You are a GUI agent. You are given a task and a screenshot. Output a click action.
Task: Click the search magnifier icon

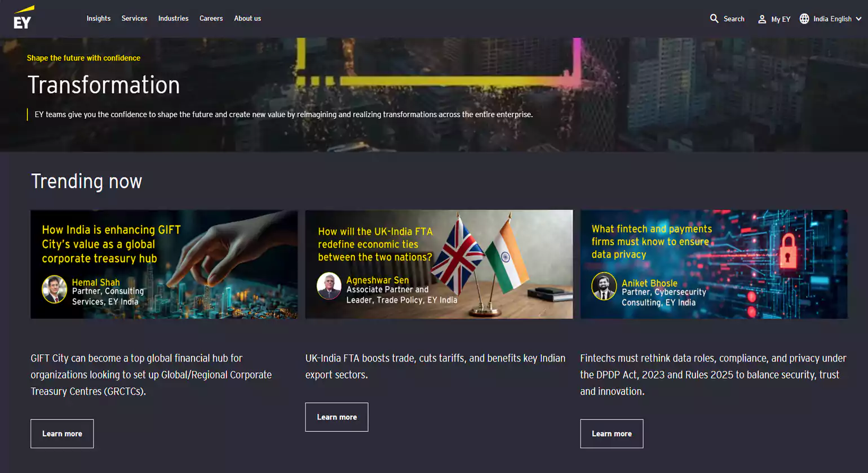pyautogui.click(x=714, y=19)
